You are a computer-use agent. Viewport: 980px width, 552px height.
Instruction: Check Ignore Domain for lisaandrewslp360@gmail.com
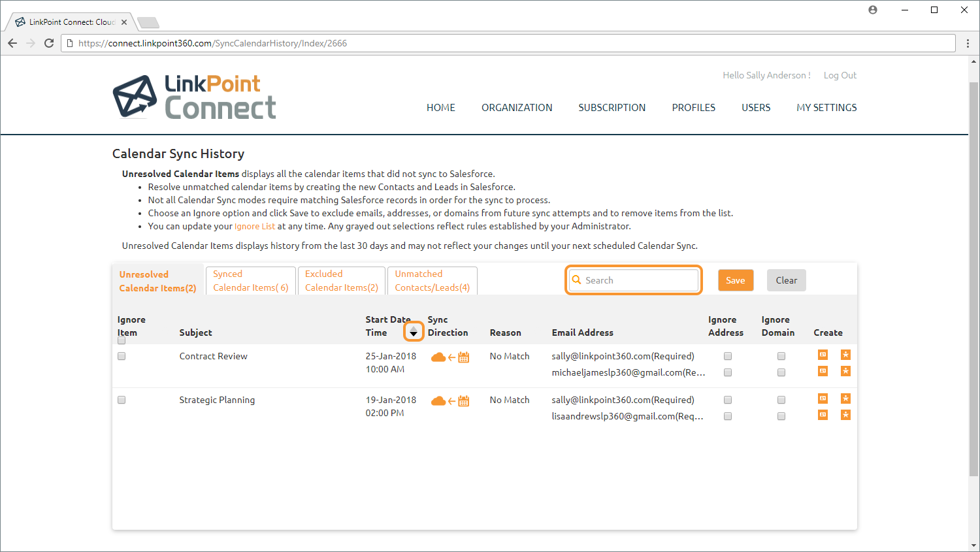(781, 416)
